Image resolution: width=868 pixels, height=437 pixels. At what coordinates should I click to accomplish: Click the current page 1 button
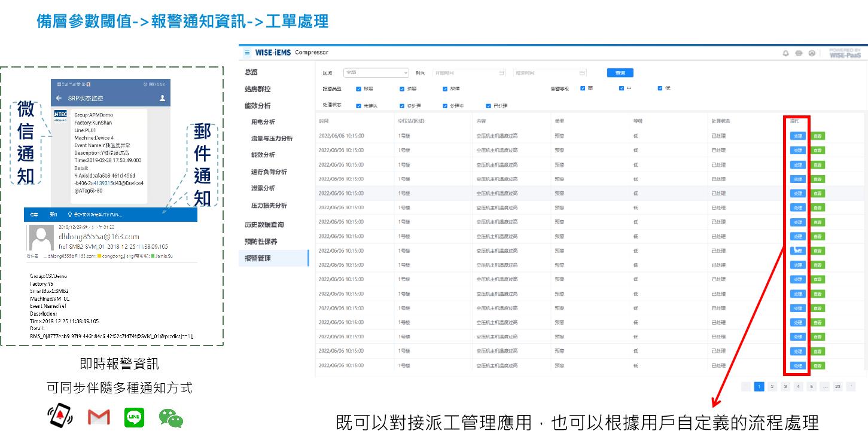759,387
